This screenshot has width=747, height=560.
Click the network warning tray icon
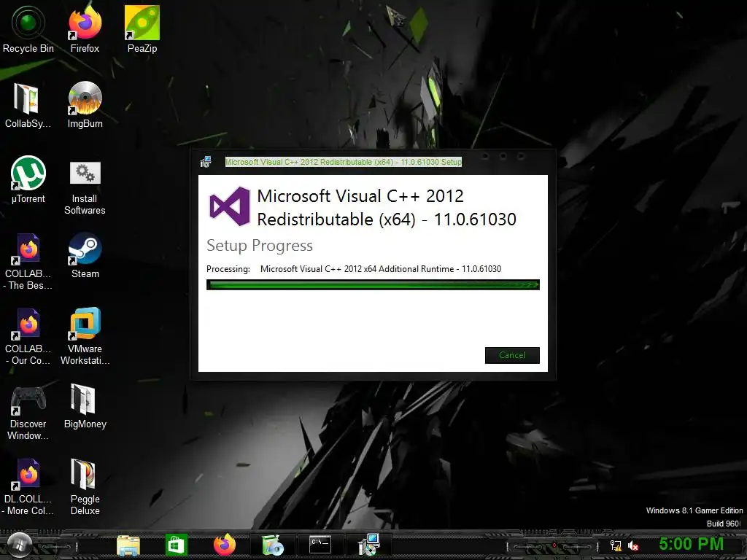pyautogui.click(x=616, y=545)
